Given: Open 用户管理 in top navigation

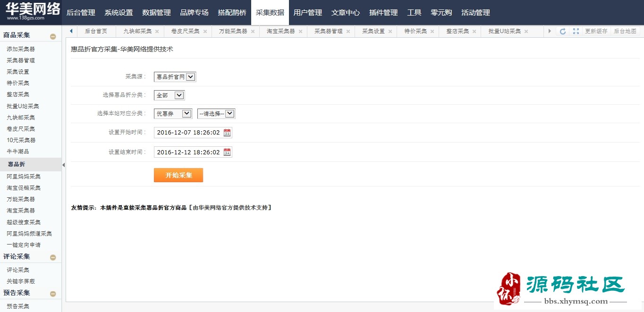Looking at the screenshot, I should pyautogui.click(x=308, y=13).
